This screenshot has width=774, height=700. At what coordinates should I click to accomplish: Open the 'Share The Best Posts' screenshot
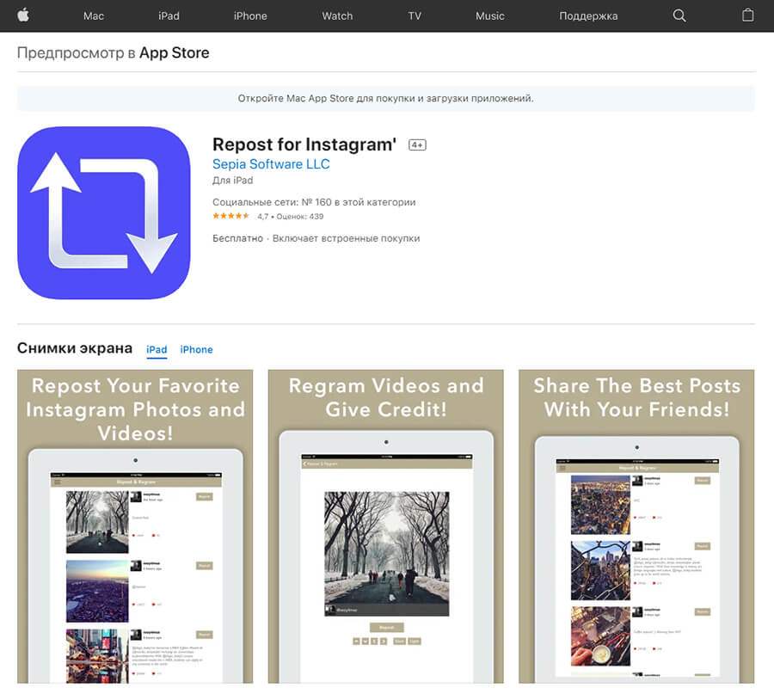(636, 526)
